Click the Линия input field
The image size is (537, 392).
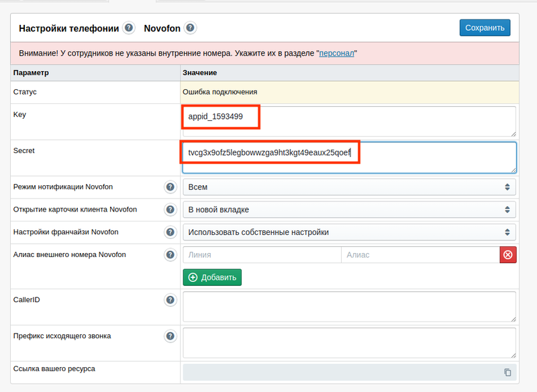[x=262, y=254]
